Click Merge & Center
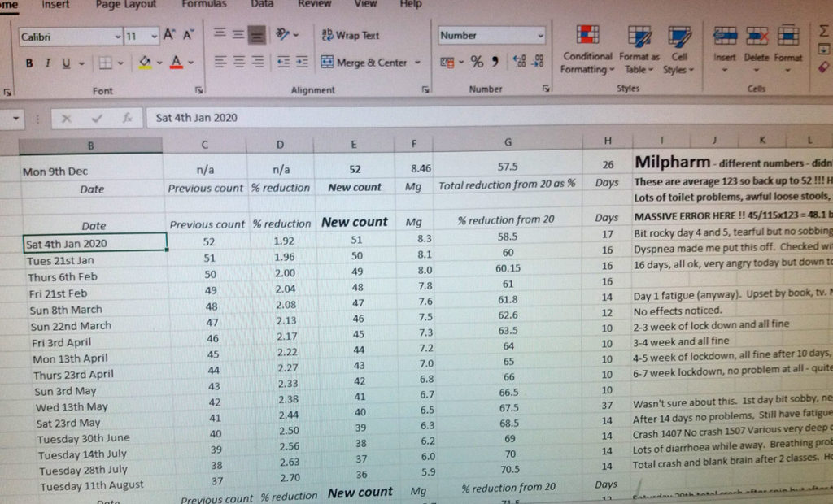The height and width of the screenshot is (504, 833). pos(364,63)
